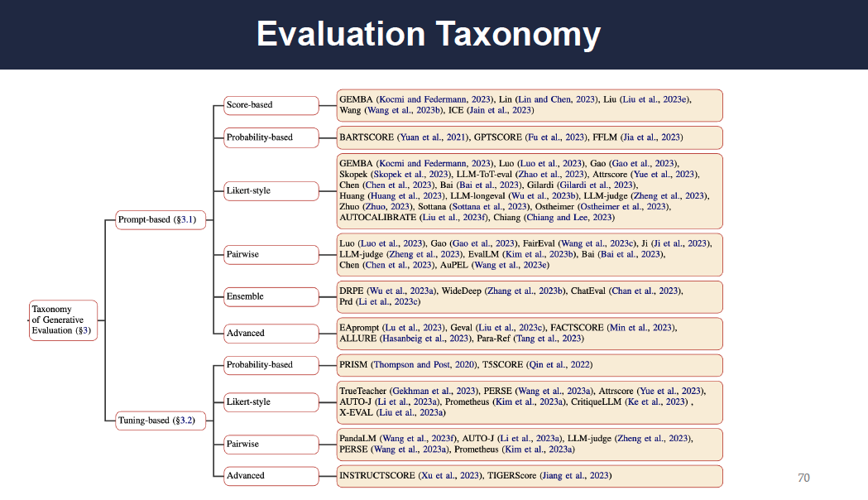Click the Jiang et al., 2023 TIGERScore citation

576,475
